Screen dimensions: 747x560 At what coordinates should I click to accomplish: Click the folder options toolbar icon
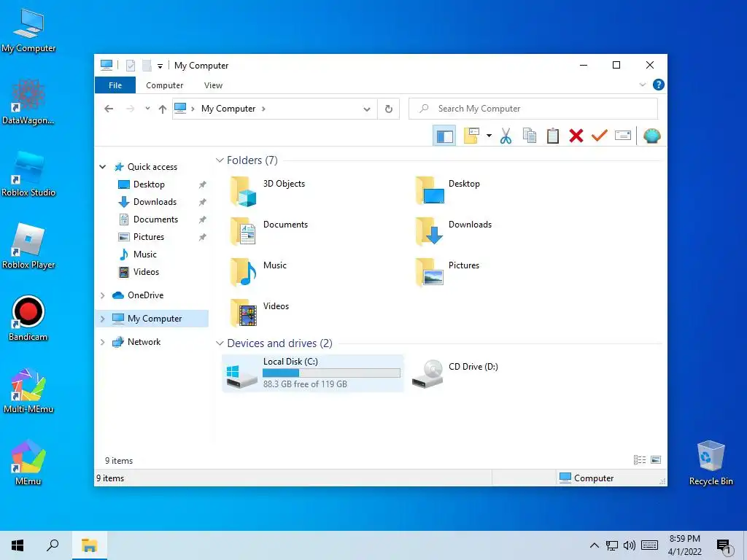click(471, 136)
